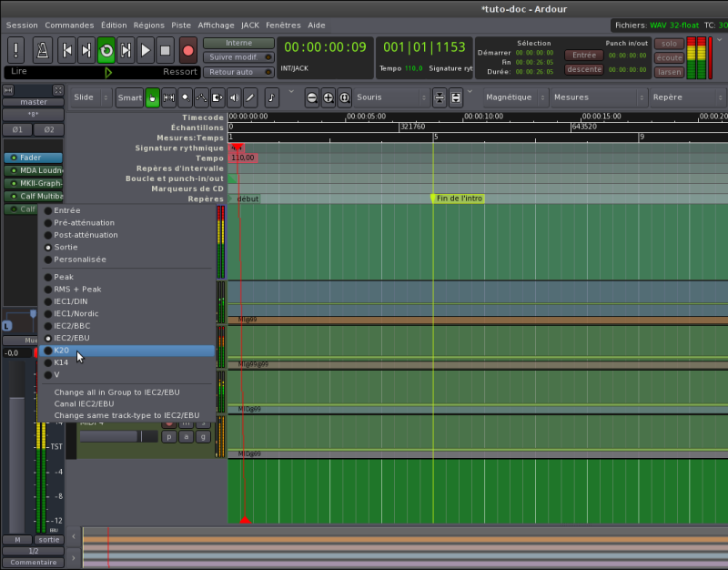Select the audition speaker tool
The height and width of the screenshot is (570, 728).
click(234, 97)
